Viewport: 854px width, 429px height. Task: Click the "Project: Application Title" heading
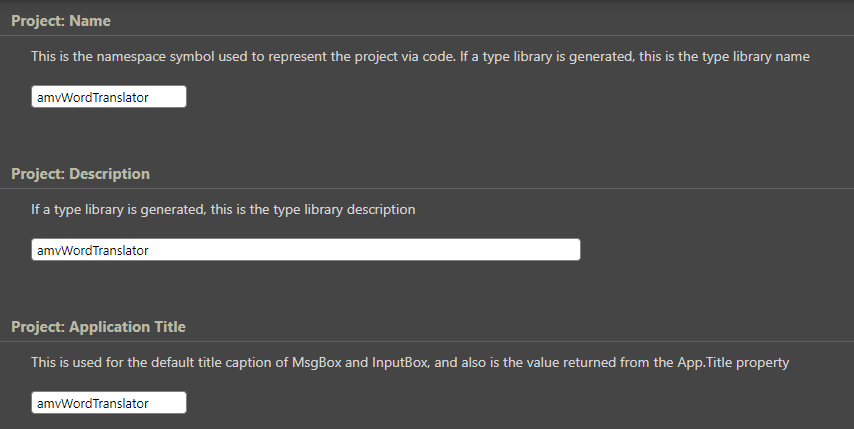98,327
